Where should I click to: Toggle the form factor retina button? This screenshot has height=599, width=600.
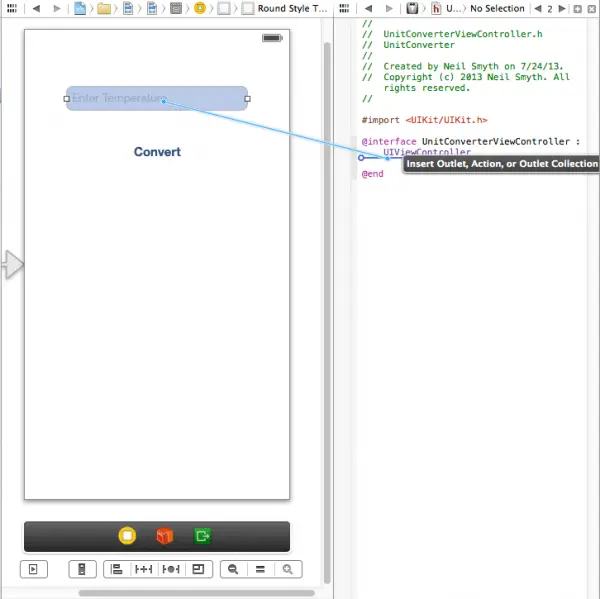tap(82, 569)
